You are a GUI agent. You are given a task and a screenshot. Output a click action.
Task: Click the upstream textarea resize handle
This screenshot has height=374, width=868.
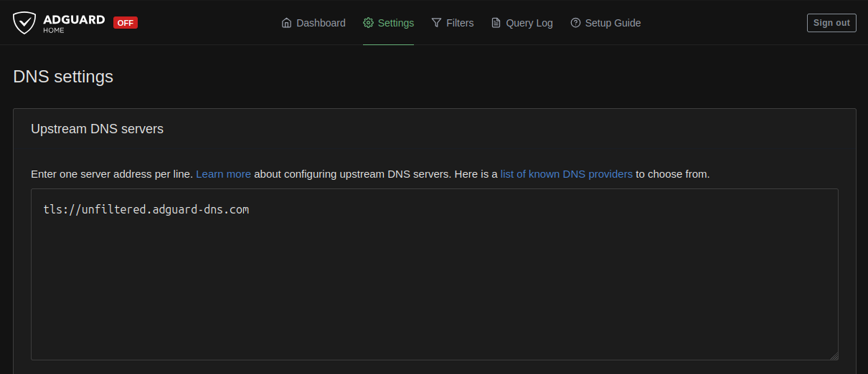click(834, 355)
